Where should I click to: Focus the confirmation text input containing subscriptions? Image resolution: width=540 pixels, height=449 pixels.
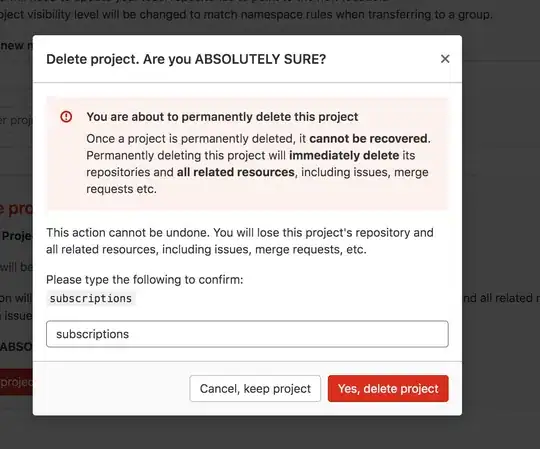point(247,334)
